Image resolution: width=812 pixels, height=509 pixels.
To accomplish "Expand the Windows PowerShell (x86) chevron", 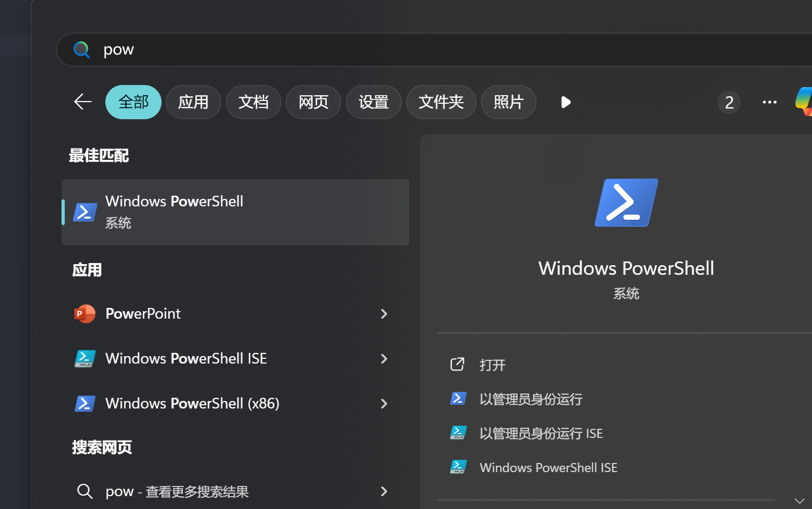I will (384, 404).
